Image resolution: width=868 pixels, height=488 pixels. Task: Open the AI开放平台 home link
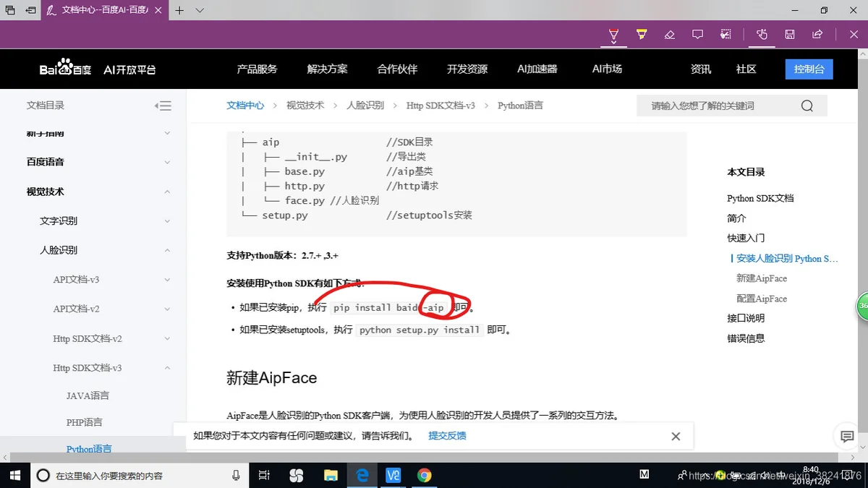click(130, 69)
